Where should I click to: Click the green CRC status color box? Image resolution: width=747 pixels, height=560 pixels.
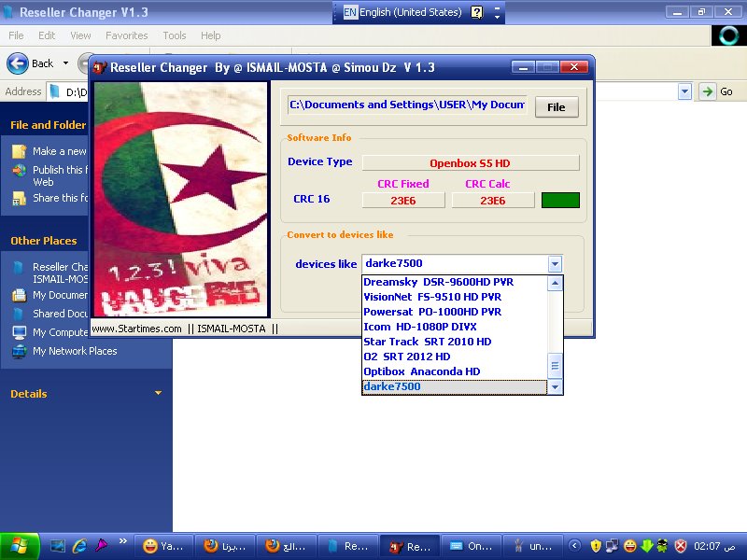(561, 201)
